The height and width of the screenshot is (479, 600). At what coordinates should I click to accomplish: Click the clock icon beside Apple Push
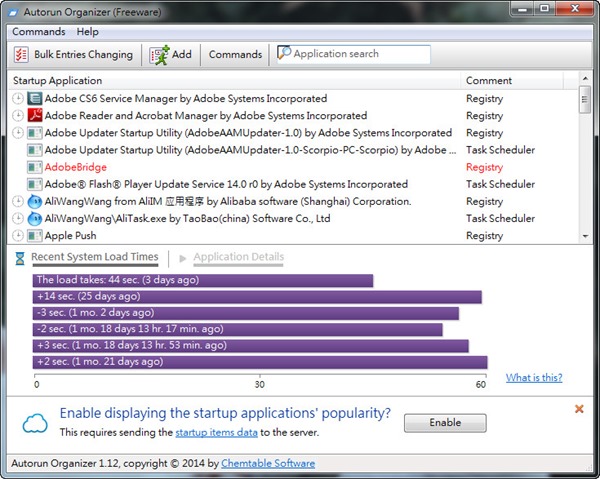coord(18,236)
